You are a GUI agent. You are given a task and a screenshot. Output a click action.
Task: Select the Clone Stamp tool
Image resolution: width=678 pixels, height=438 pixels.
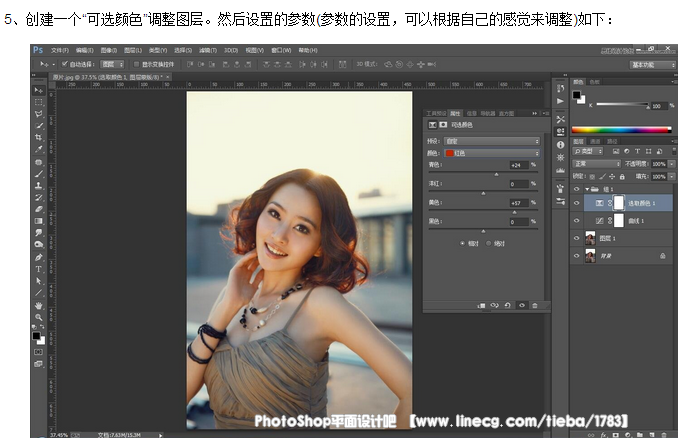coord(38,185)
